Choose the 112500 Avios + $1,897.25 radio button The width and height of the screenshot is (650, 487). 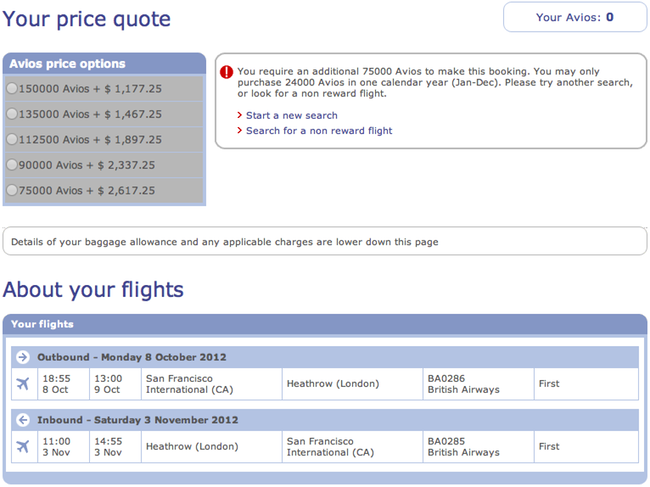coord(12,139)
